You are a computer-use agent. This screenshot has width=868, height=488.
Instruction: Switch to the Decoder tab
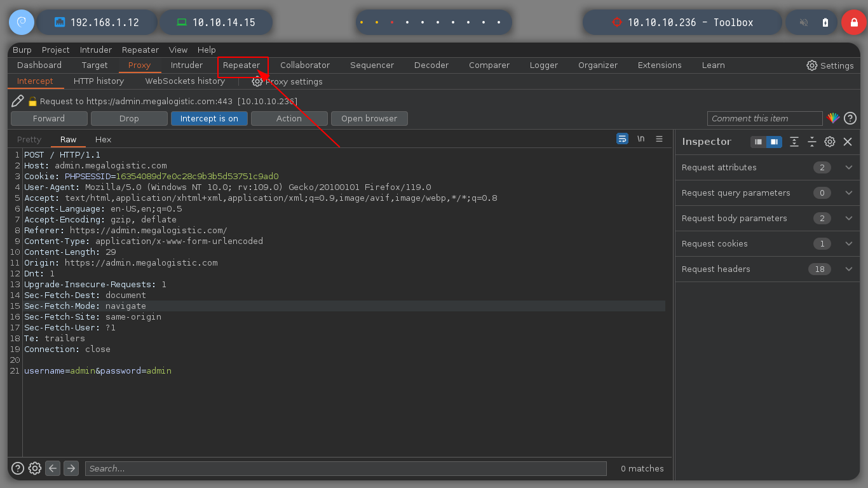click(x=431, y=65)
